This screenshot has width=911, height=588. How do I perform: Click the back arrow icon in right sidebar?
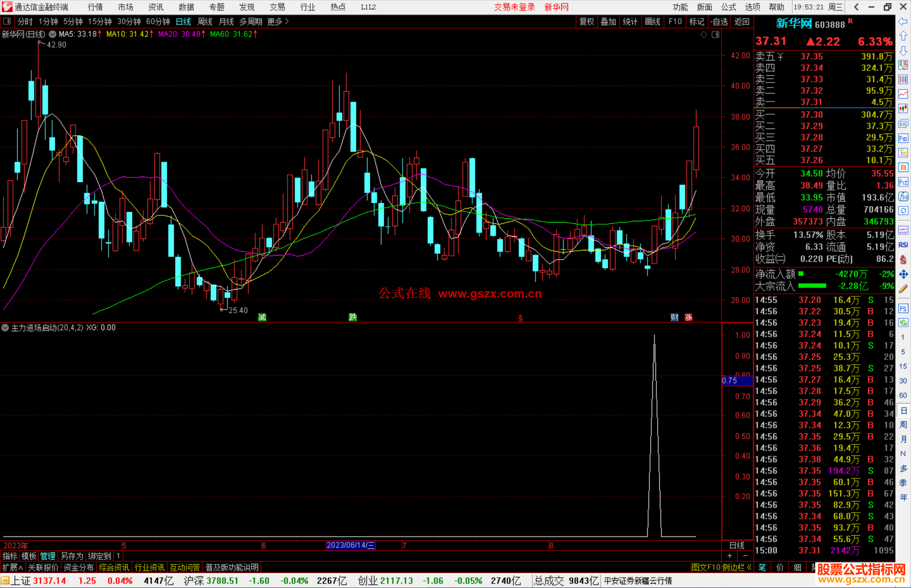(x=903, y=21)
